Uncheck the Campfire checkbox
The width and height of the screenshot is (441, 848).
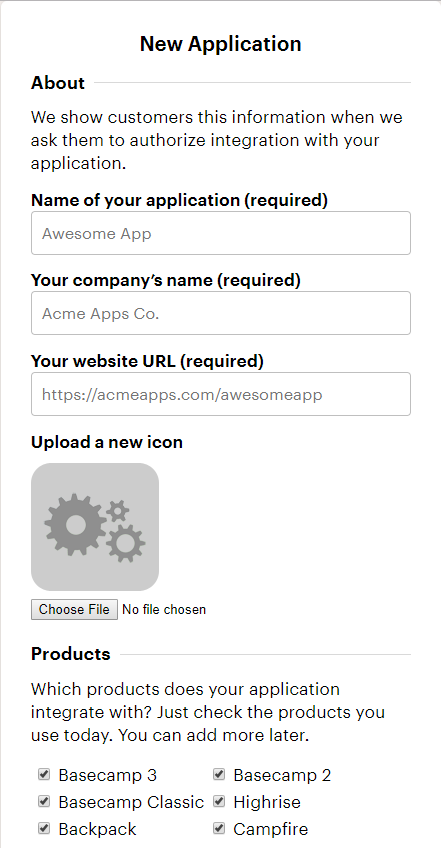tap(219, 828)
